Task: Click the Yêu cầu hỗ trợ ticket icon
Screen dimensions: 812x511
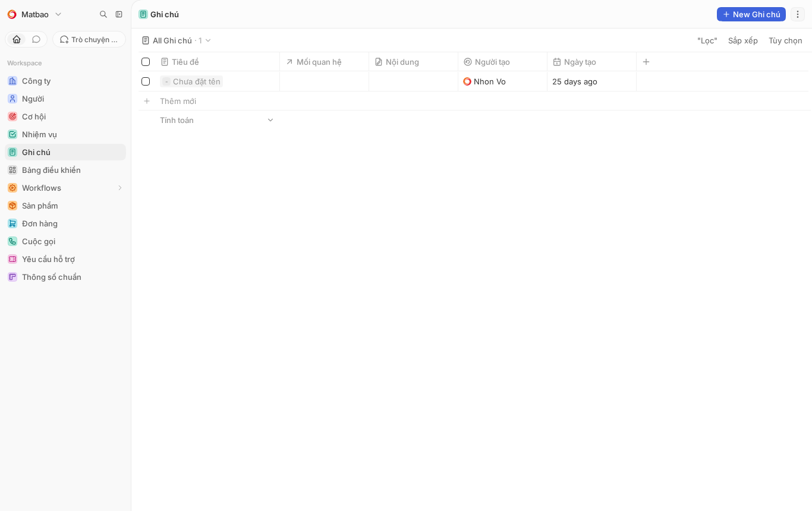Action: [x=12, y=259]
